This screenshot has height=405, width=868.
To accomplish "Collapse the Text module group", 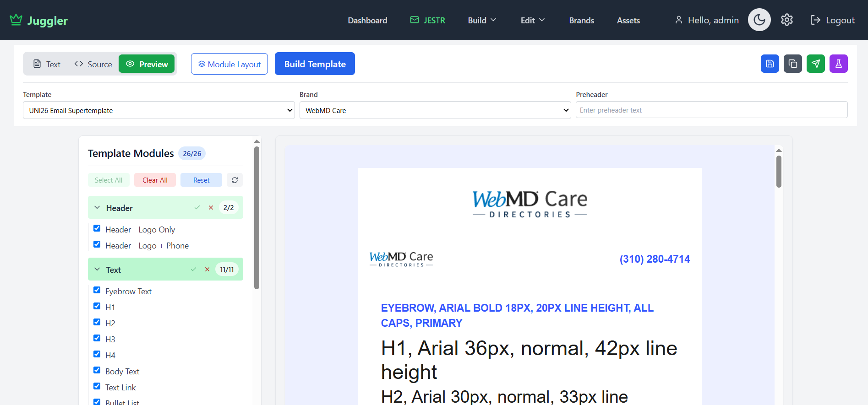I will [97, 270].
